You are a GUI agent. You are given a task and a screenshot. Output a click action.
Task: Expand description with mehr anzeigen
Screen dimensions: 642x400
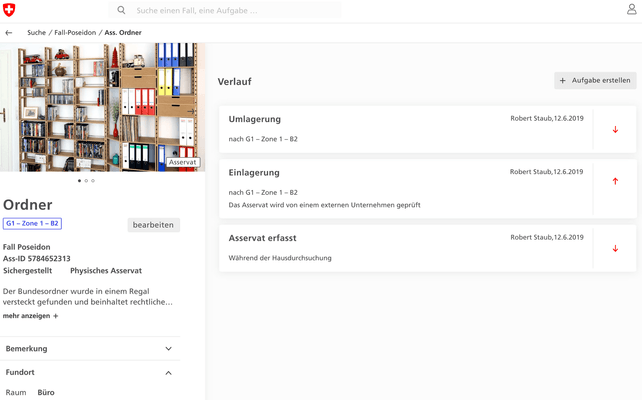(26, 316)
